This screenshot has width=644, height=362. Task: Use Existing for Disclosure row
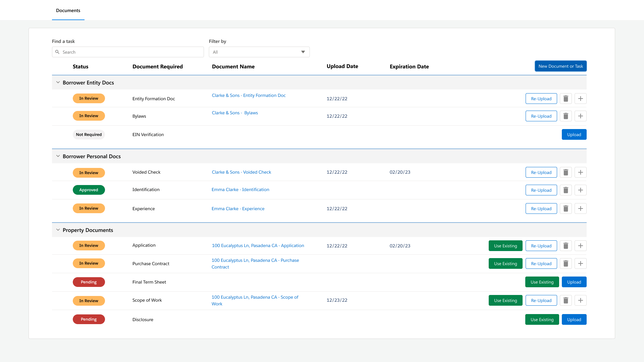542,319
